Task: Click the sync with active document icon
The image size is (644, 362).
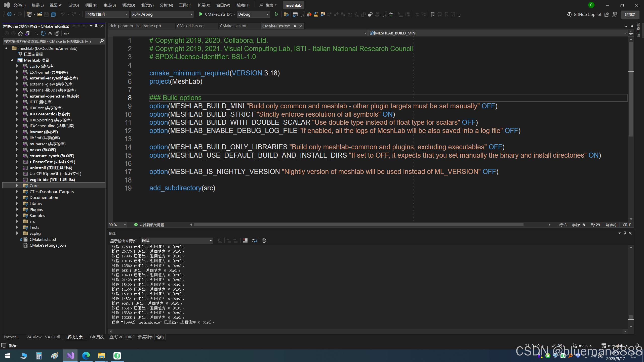Action: 36,33
